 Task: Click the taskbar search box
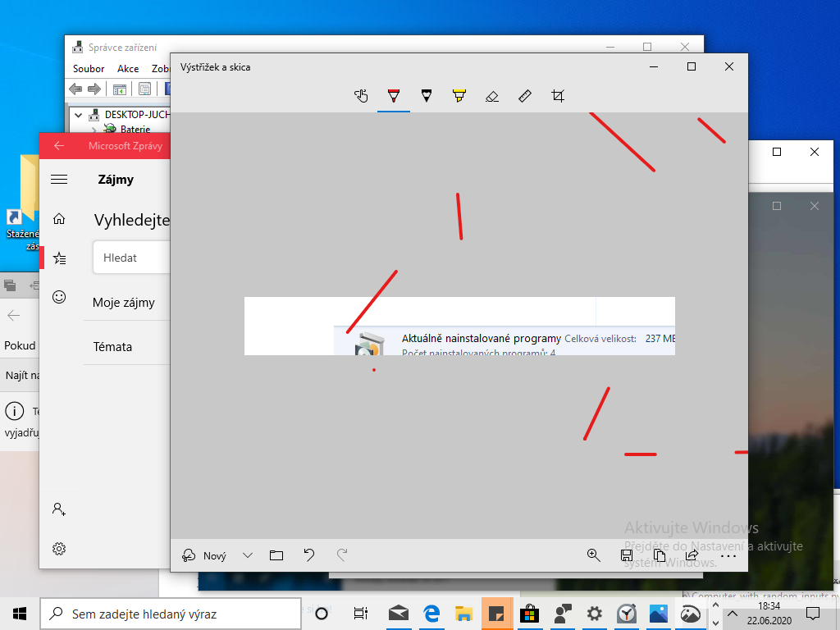point(171,614)
